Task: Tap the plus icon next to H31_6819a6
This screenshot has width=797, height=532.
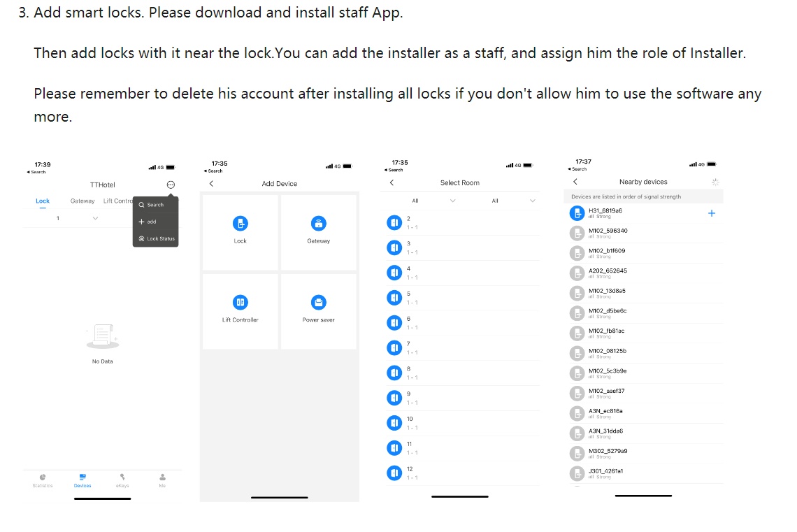Action: (711, 213)
